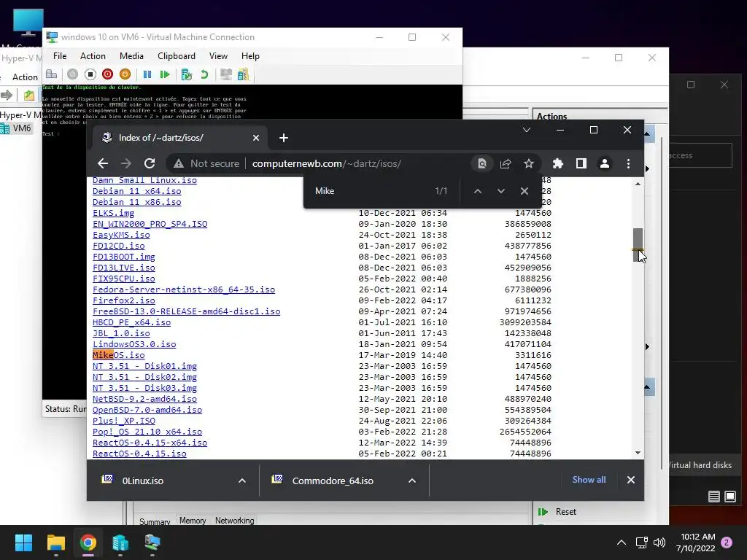The image size is (747, 560).
Task: Open the ELKS.img link
Action: pos(113,213)
